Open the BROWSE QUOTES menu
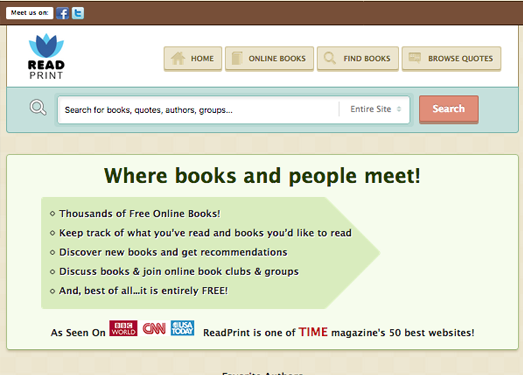Viewport: 523px width, 375px height. 452,59
